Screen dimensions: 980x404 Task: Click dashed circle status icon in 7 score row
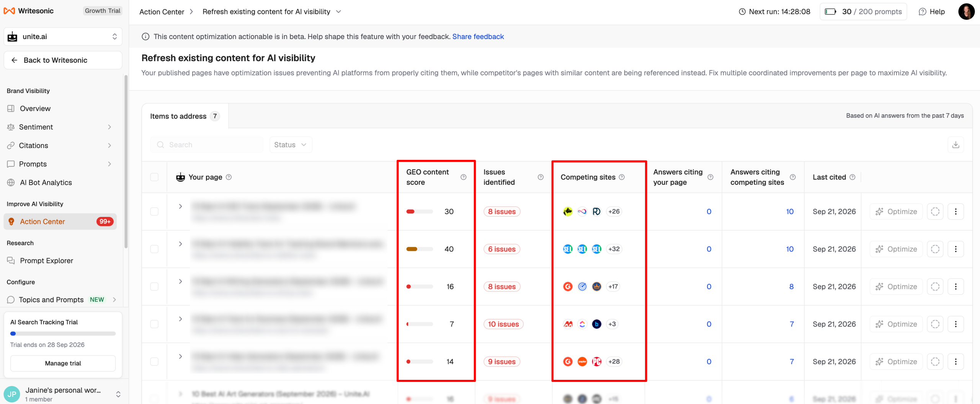pyautogui.click(x=935, y=324)
